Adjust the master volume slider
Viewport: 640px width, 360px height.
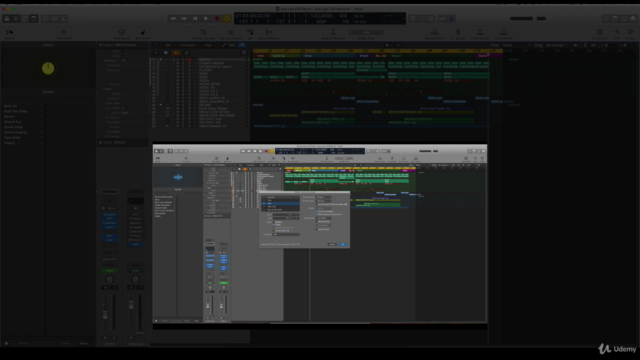point(527,18)
